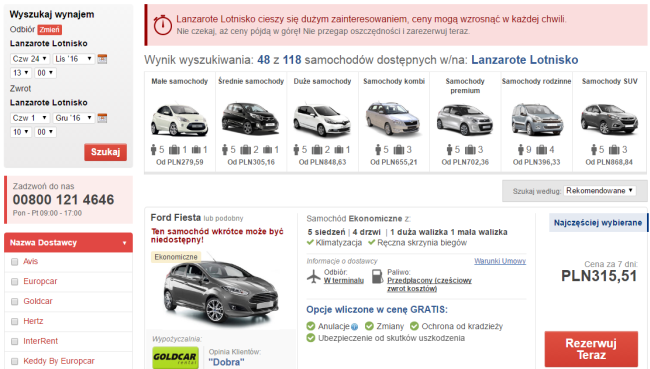Click the Hertz supplier name link
The width and height of the screenshot is (650, 369).
(33, 321)
